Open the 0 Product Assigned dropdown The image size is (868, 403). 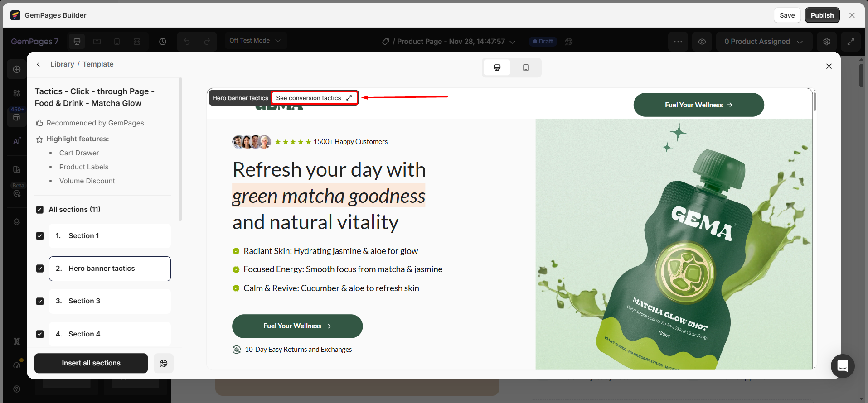(764, 42)
